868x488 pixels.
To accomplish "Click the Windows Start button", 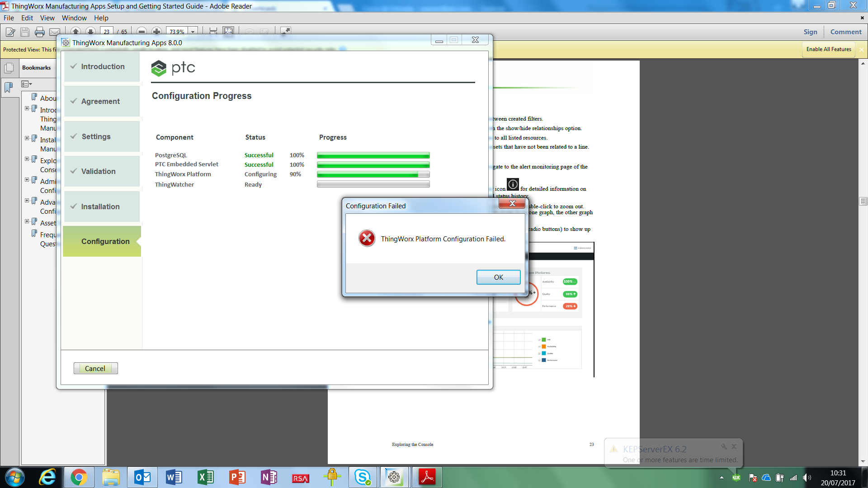I will (14, 477).
